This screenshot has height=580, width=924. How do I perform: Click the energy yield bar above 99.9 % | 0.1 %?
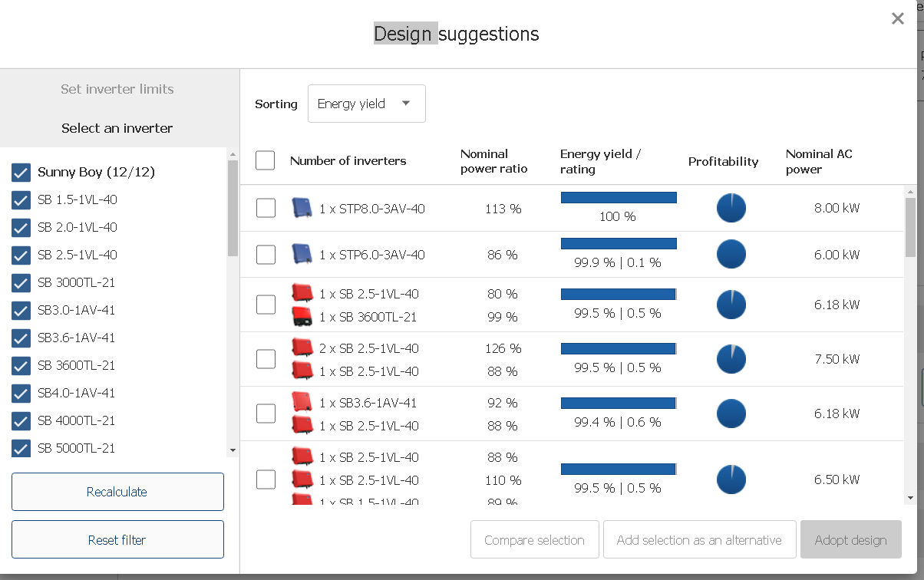tap(619, 244)
